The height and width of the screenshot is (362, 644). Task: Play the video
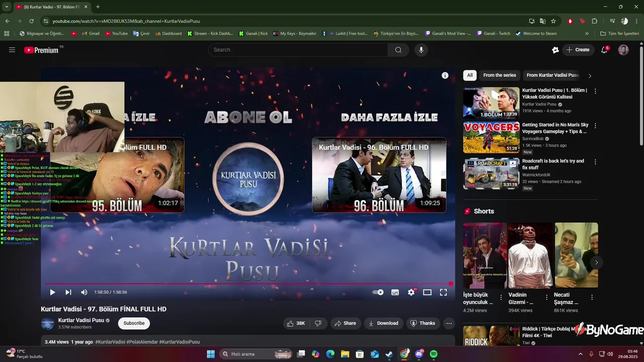click(x=52, y=292)
